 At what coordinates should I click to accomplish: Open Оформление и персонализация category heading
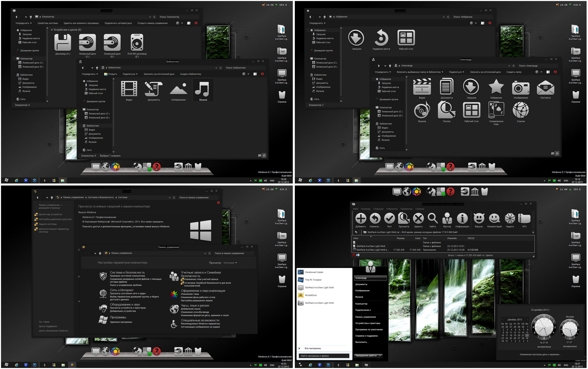[x=203, y=291]
